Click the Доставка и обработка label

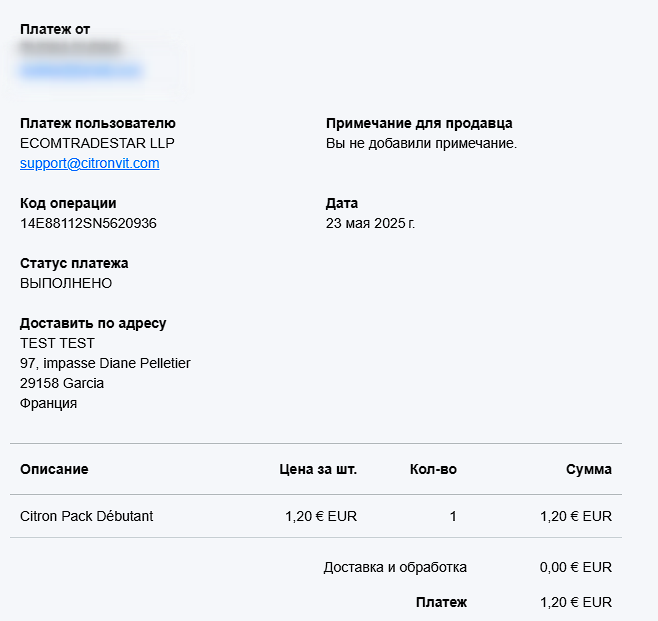(395, 567)
